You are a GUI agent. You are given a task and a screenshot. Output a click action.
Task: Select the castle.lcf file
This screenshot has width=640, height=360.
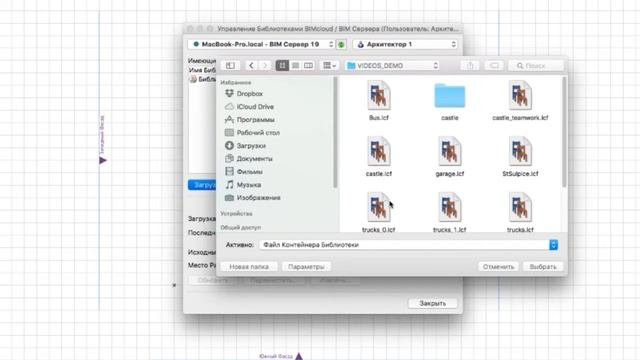pos(378,157)
